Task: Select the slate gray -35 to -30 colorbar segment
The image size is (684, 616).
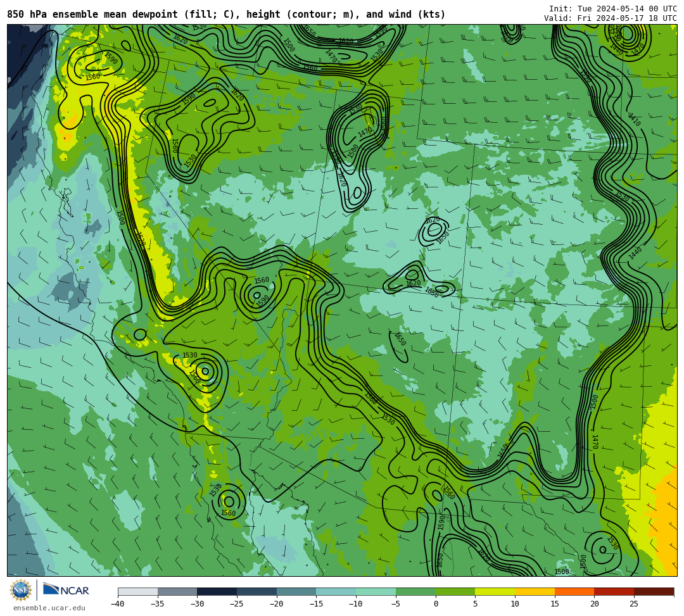Action: (x=177, y=591)
